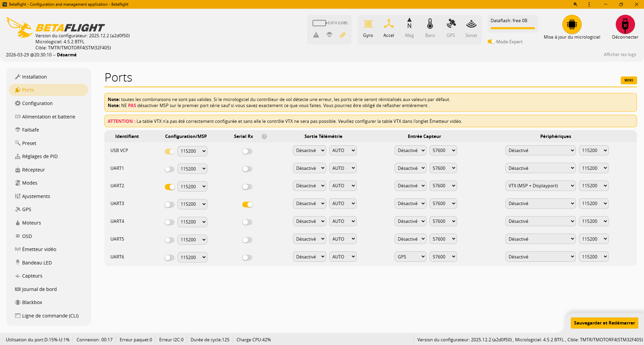Image resolution: width=644 pixels, height=345 pixels.
Task: Open UART2 peripherals VTX dropdown
Action: coord(540,186)
